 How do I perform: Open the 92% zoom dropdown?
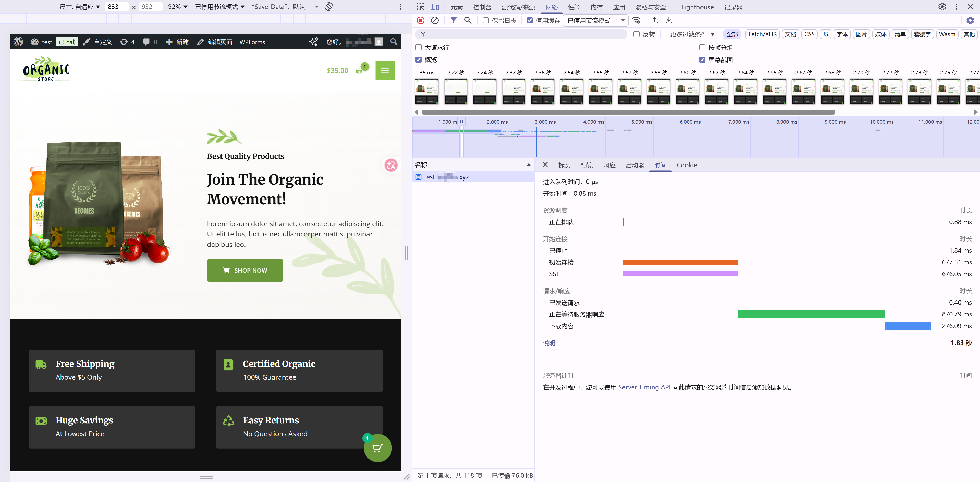tap(178, 7)
